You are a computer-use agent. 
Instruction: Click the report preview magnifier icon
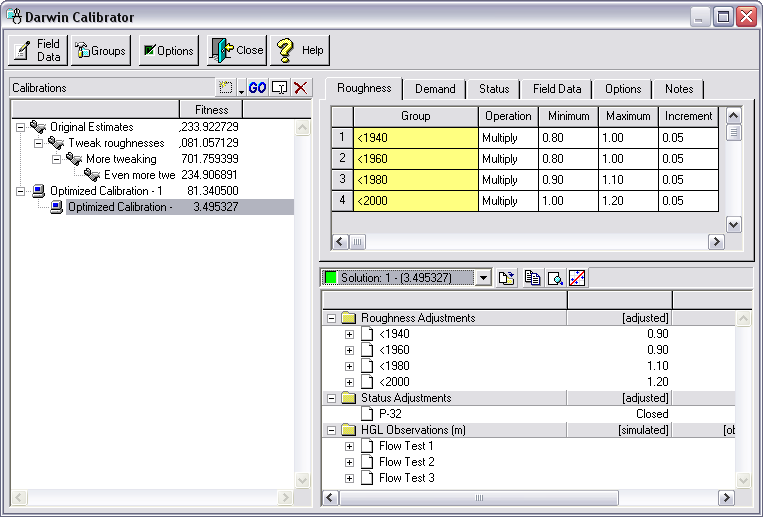coord(555,278)
